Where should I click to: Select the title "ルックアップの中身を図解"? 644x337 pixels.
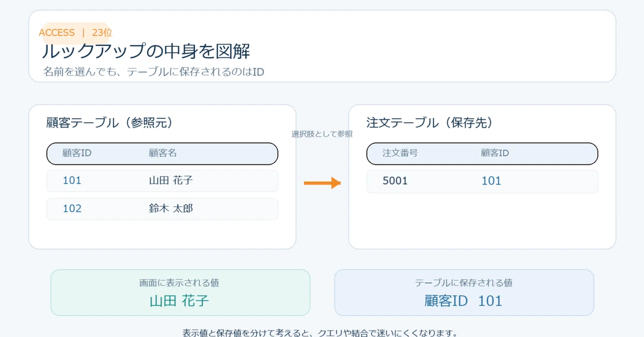pos(146,51)
